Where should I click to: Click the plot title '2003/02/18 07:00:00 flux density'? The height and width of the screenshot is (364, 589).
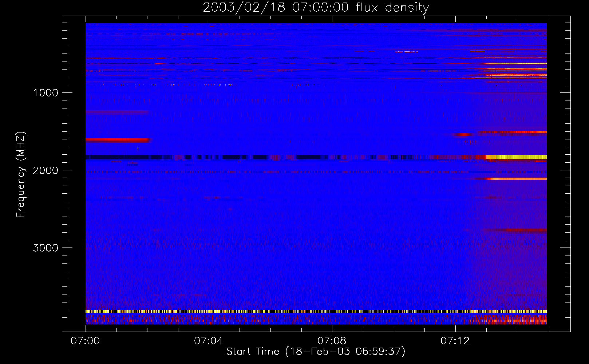point(316,7)
